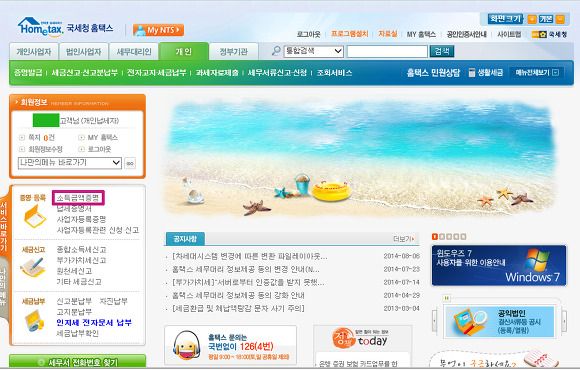Switch to the 법인사업자 tab
Viewport: 580px width, 370px height.
click(84, 51)
